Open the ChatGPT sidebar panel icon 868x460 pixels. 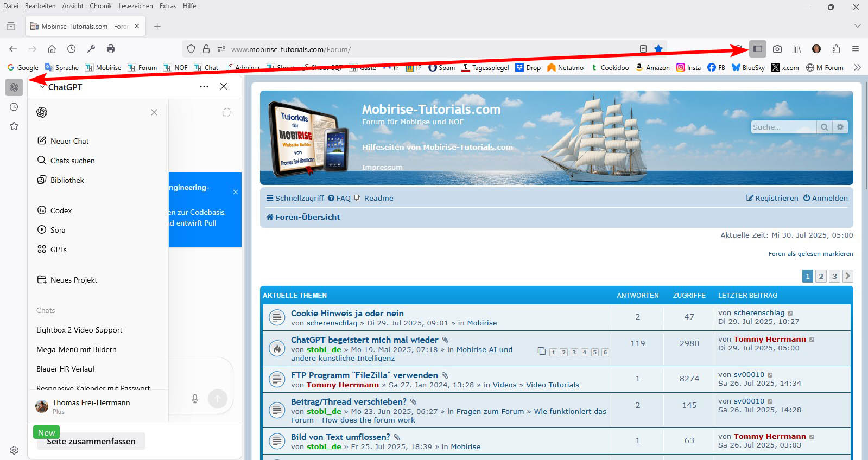point(14,87)
